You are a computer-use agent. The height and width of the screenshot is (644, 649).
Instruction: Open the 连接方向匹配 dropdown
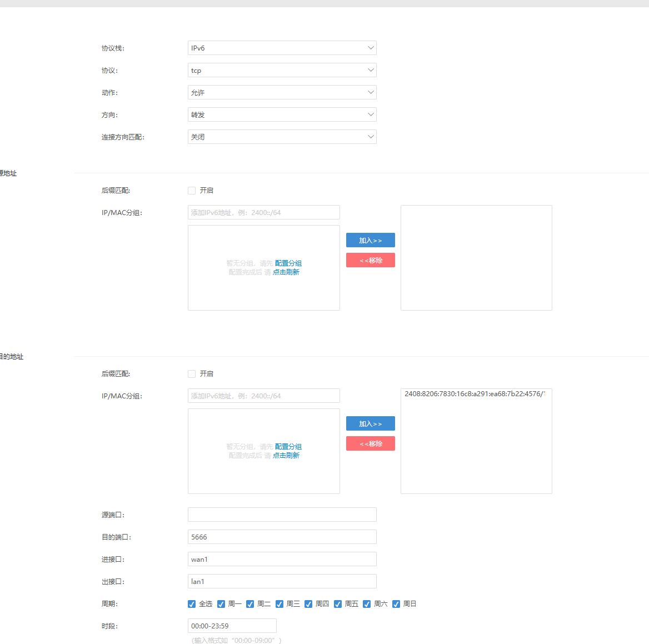282,137
